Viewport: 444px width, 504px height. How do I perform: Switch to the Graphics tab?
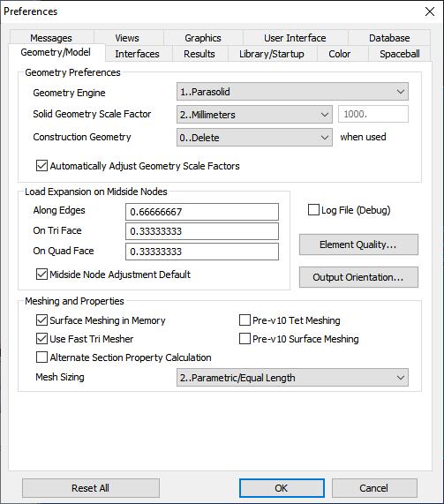coord(203,38)
